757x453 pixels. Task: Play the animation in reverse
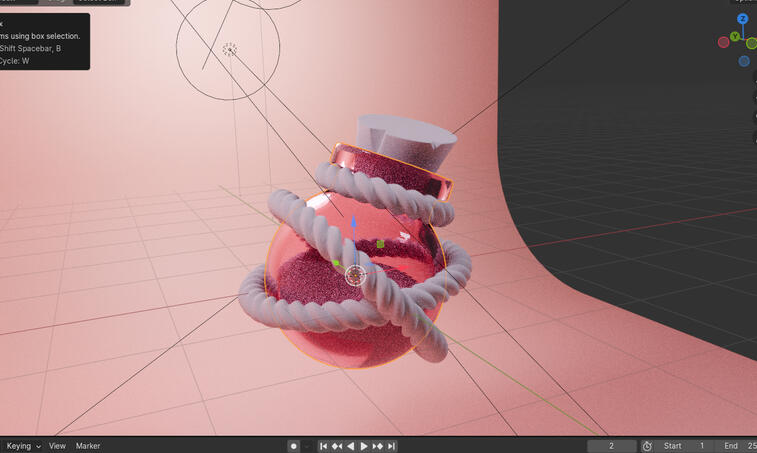click(x=350, y=446)
